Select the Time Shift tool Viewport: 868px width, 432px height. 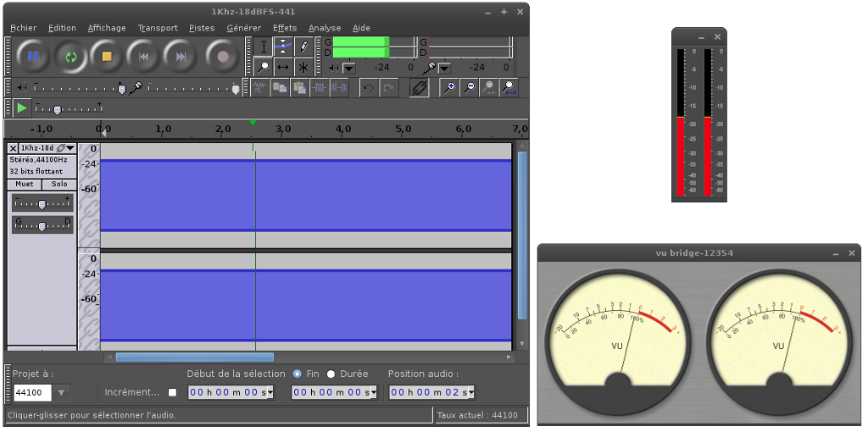(284, 67)
